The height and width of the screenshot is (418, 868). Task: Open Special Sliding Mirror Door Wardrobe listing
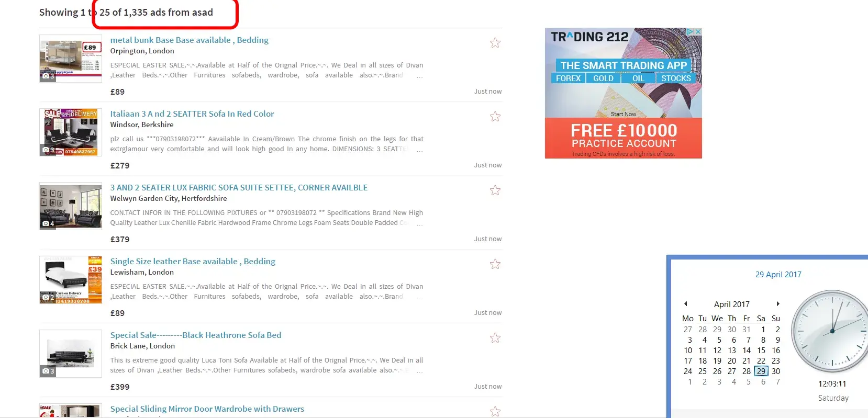pyautogui.click(x=207, y=409)
